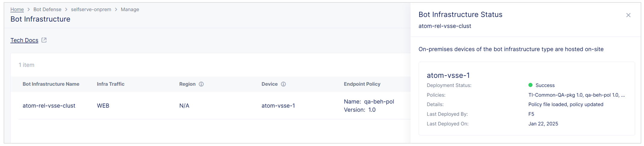Click the Manage breadcrumb item
This screenshot has height=146, width=644.
coord(130,9)
